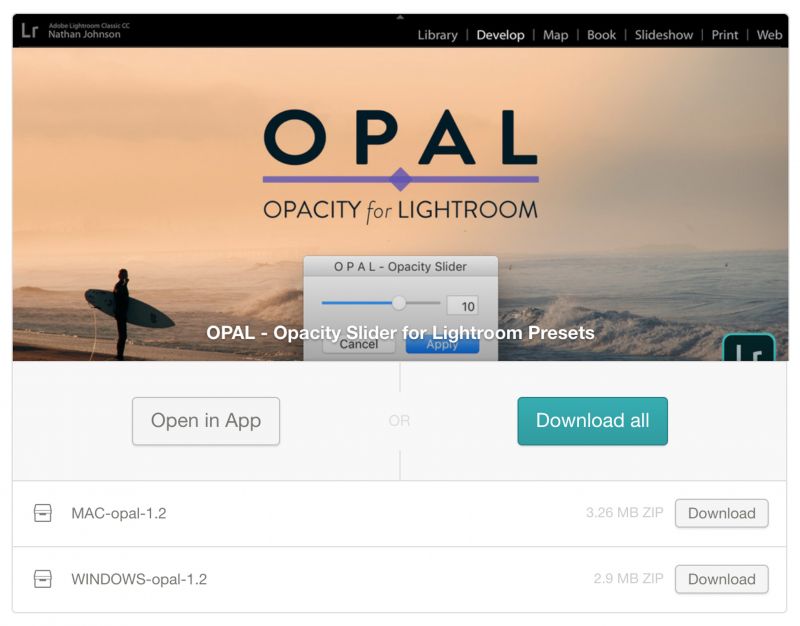Click the opacity slider handle
The width and height of the screenshot is (800, 626).
pyautogui.click(x=399, y=303)
